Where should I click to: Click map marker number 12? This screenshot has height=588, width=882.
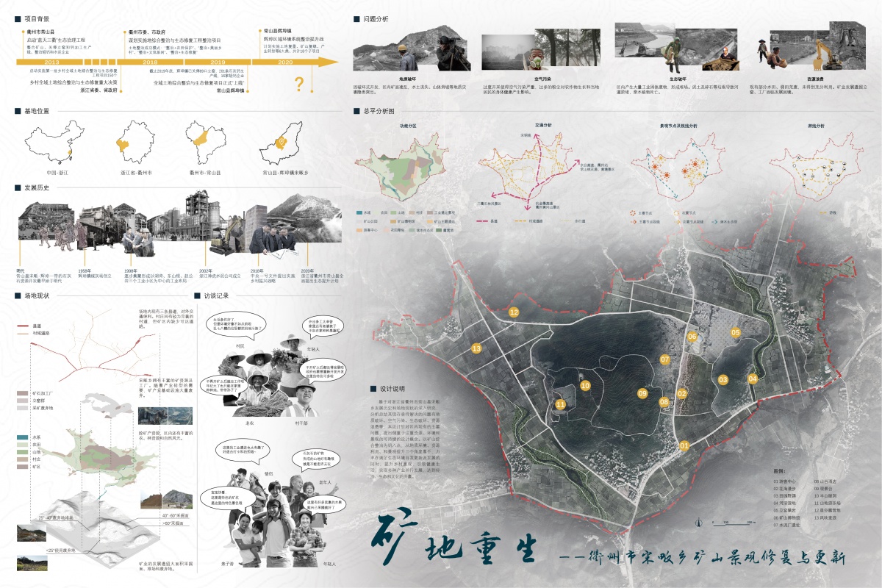tap(514, 312)
